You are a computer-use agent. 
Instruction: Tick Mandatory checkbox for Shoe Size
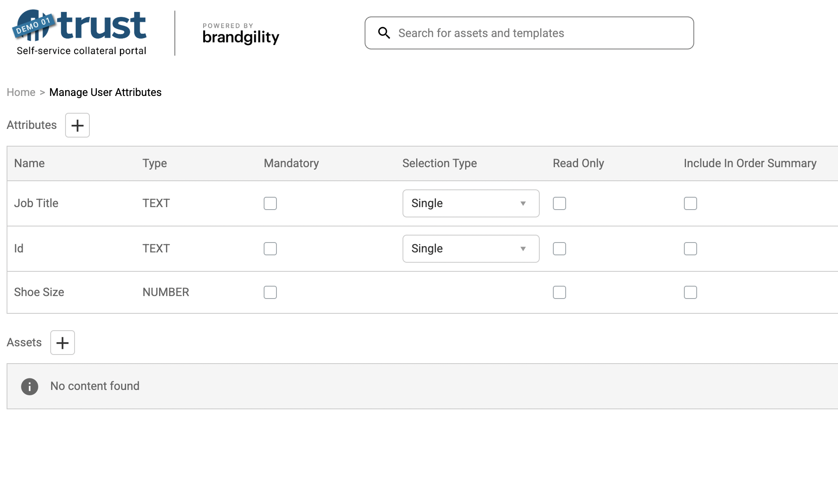point(270,292)
